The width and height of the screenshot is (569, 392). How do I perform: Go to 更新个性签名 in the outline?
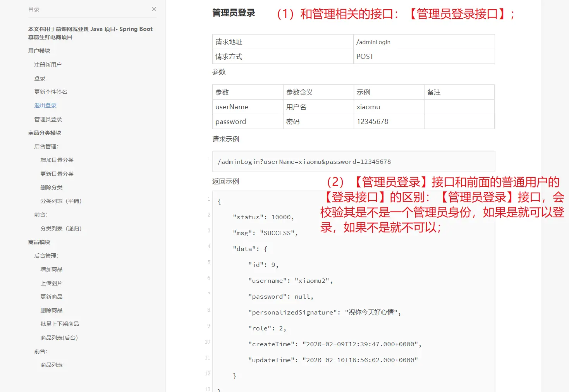(x=50, y=92)
